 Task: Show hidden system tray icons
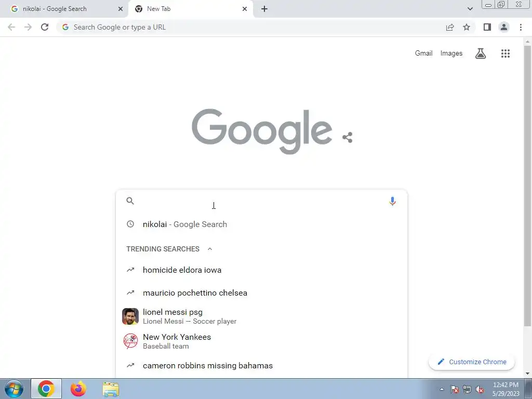coord(442,389)
